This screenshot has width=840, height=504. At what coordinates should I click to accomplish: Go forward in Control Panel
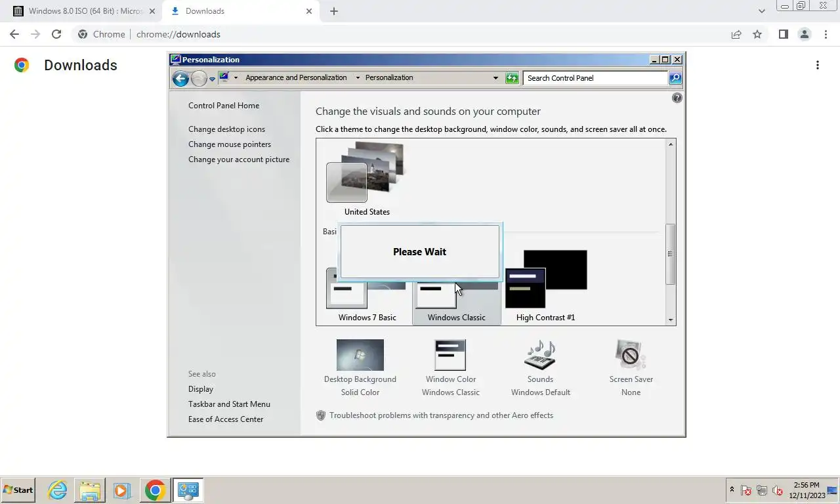199,79
